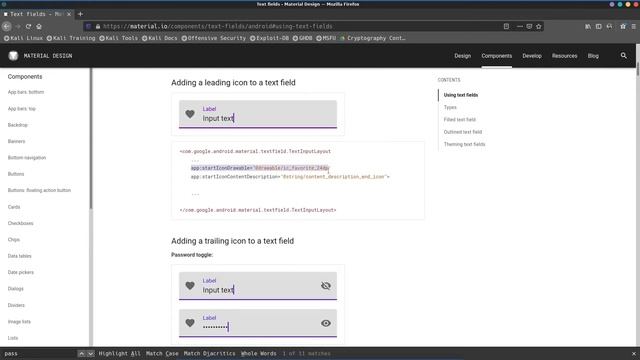Click the heart icon in the leading-icon field
Screen dimensions: 640x360
pyautogui.click(x=190, y=114)
